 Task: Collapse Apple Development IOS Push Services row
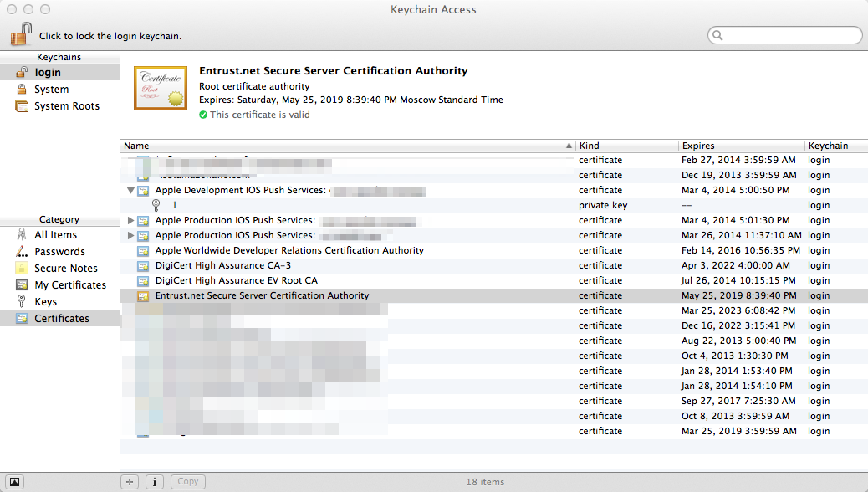pos(130,191)
